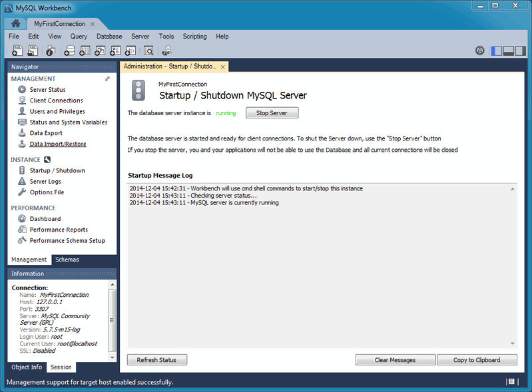Select Startup / Shutdown in the Navigator
The height and width of the screenshot is (392, 532).
click(57, 170)
